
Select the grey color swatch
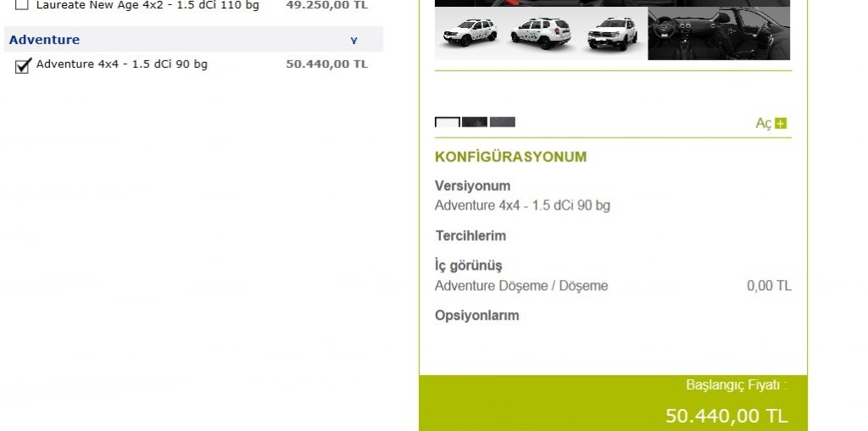coord(502,122)
